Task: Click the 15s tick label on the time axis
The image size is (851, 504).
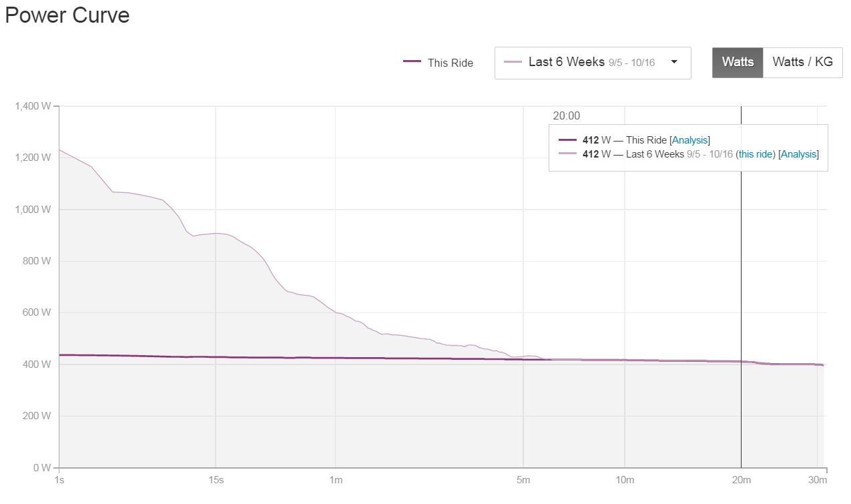Action: pyautogui.click(x=216, y=481)
